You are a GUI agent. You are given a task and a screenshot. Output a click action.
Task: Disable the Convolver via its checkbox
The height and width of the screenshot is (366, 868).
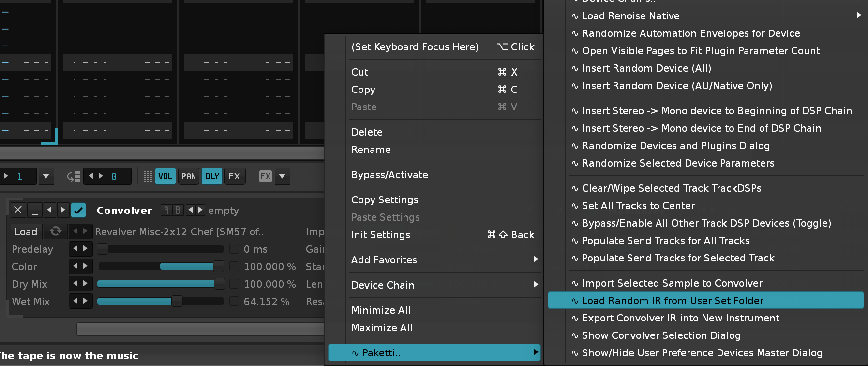pyautogui.click(x=78, y=210)
